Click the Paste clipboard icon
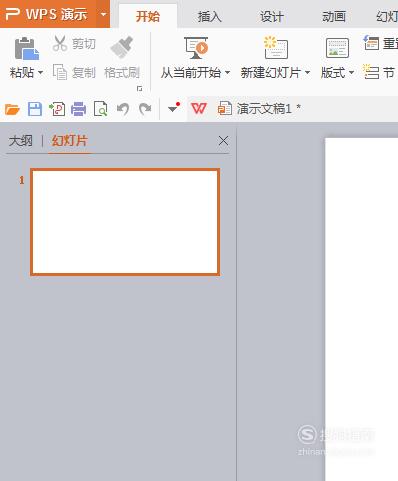Screen dimensions: 398x481 pyautogui.click(x=26, y=49)
